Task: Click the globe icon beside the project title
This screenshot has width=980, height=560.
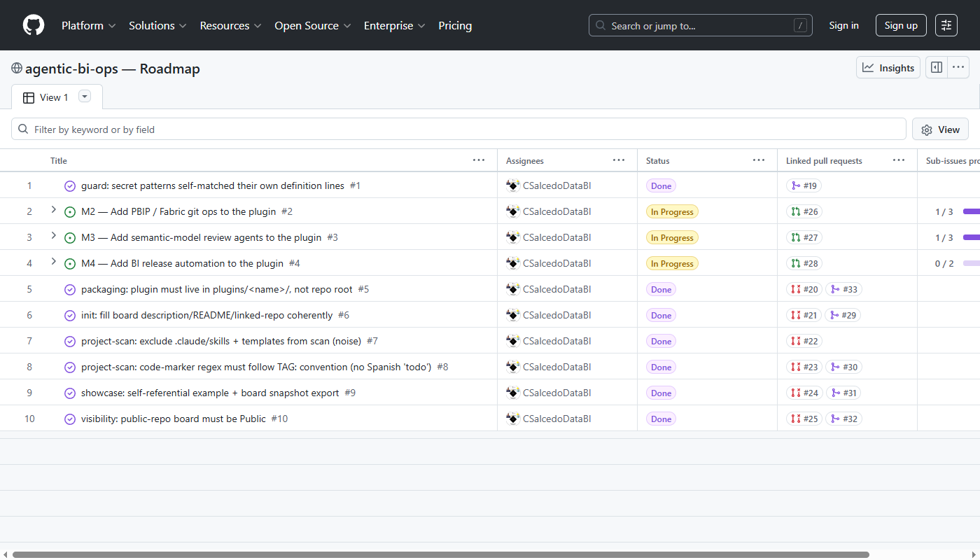Action: (x=17, y=69)
